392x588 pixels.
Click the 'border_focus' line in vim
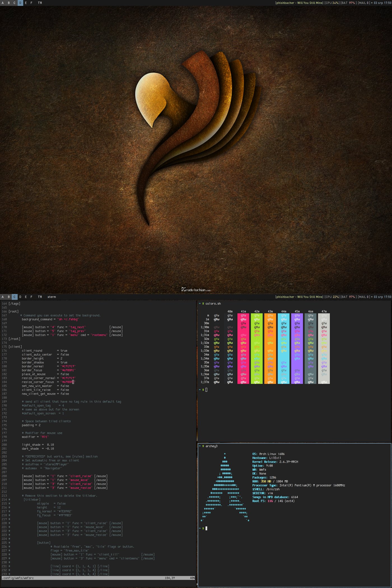tap(49, 370)
